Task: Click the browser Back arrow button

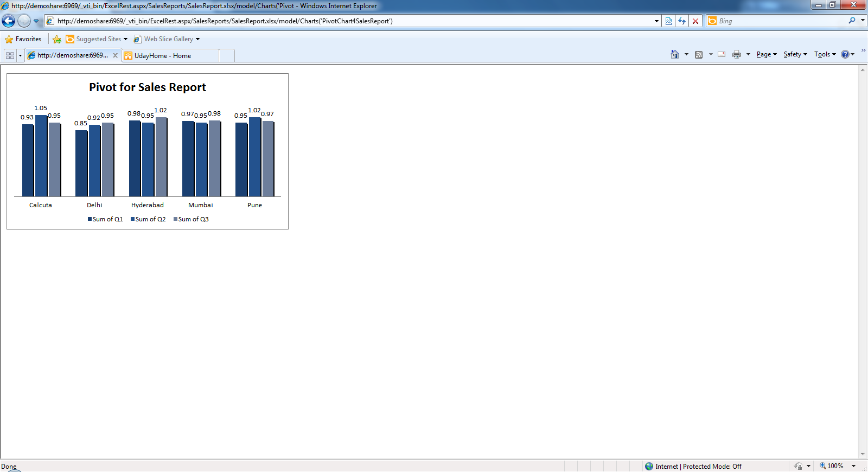Action: click(8, 21)
